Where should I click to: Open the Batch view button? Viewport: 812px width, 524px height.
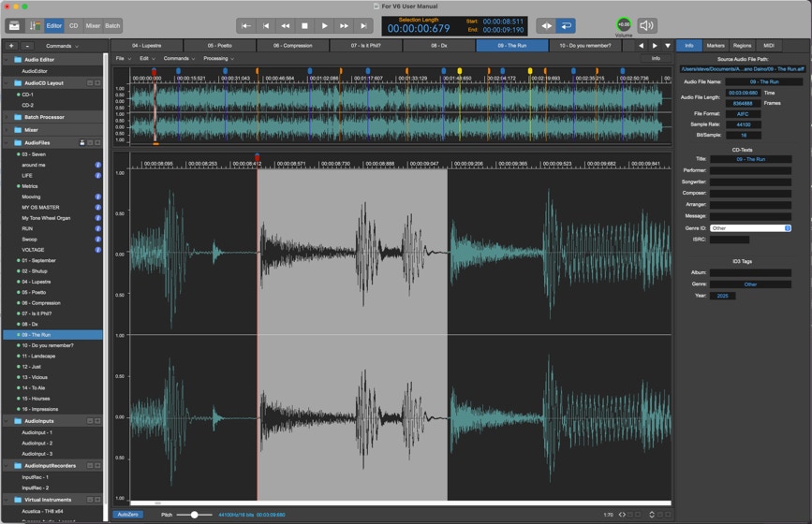[112, 25]
